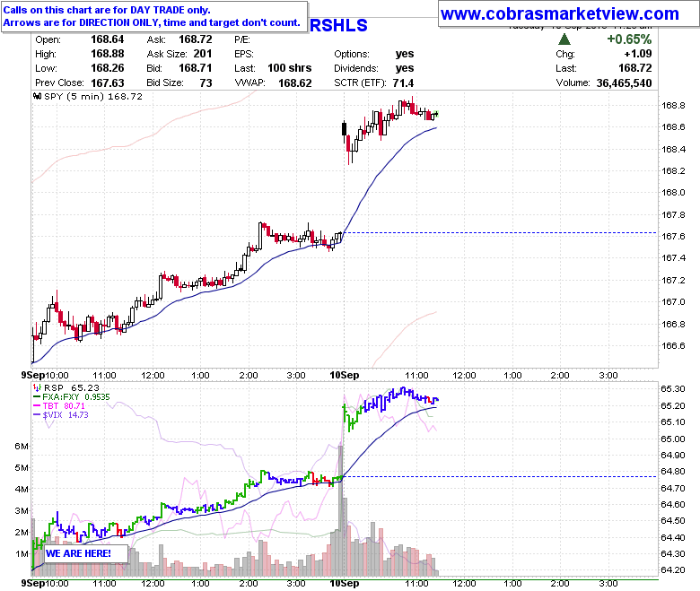Click the 166.6 price axis label
700x591 pixels.
coord(673,345)
